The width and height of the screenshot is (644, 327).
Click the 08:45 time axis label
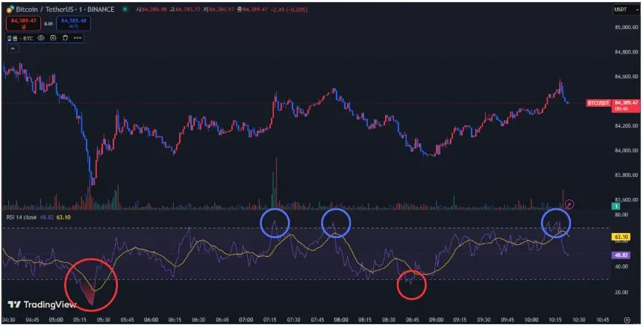(413, 320)
